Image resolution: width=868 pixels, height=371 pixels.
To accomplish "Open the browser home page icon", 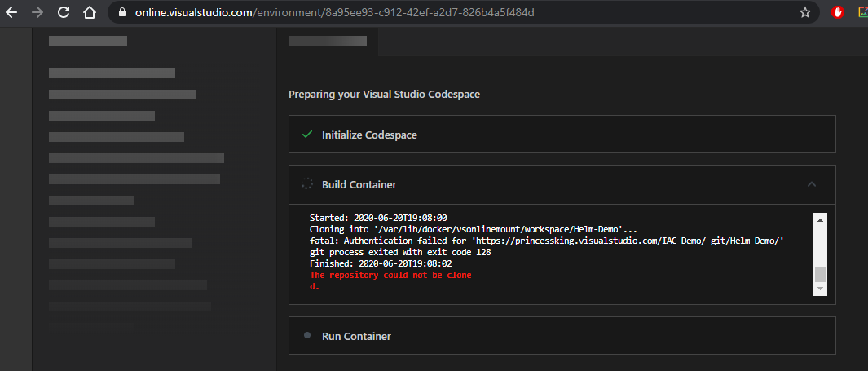I will 90,12.
